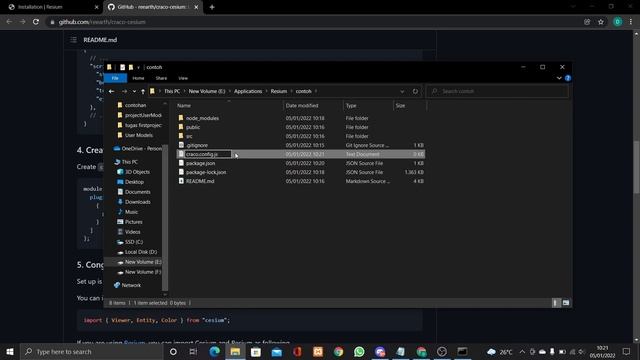Switch to the Installation | Resium browser tab
Viewport: 640px width, 360px height.
point(53,7)
